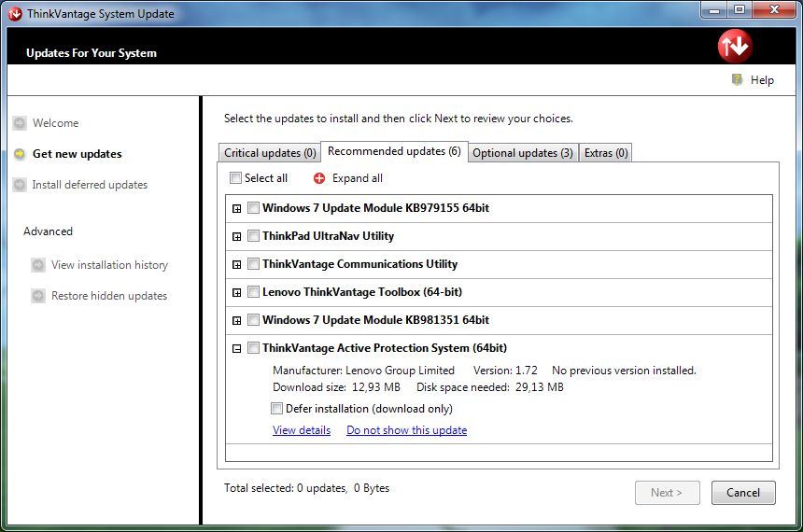This screenshot has width=803, height=532.
Task: Expand the KB979155 update details
Action: 236,208
